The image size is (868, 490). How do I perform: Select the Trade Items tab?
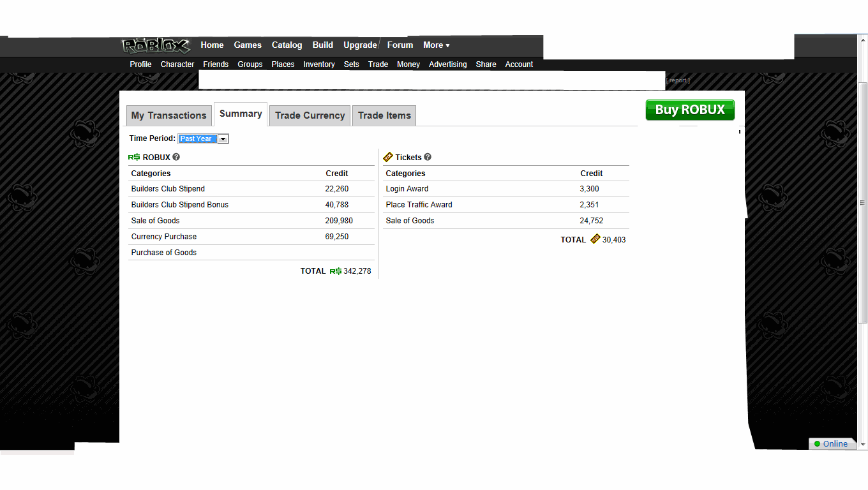(x=384, y=115)
